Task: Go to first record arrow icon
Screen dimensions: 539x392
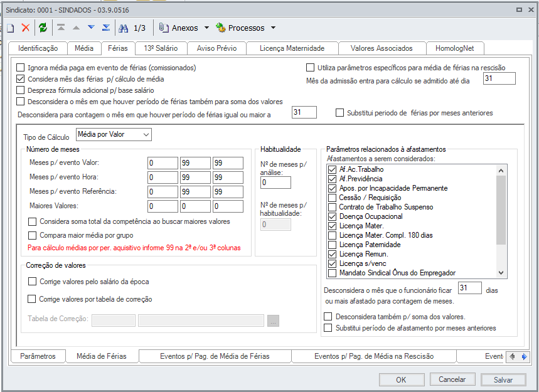Action: pos(61,28)
